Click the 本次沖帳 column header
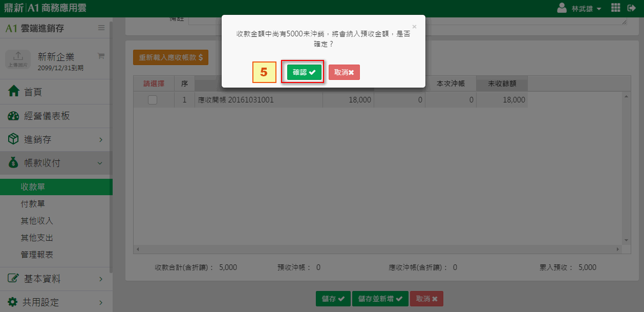Viewport: 644px width, 312px height. (x=450, y=84)
